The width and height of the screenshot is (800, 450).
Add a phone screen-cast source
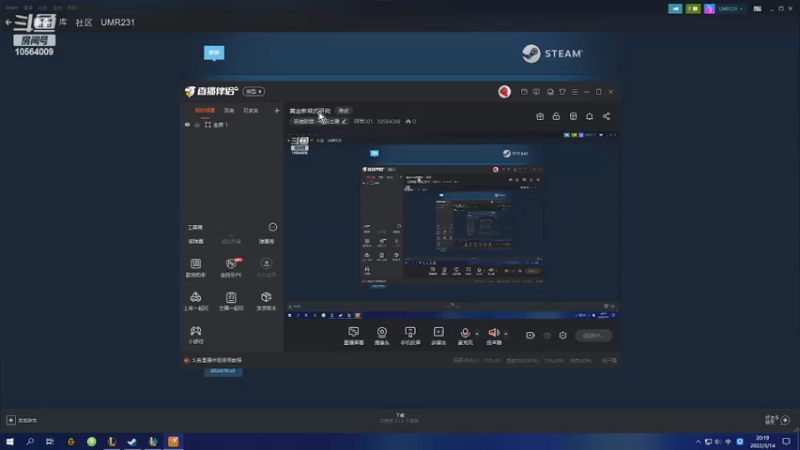(410, 336)
